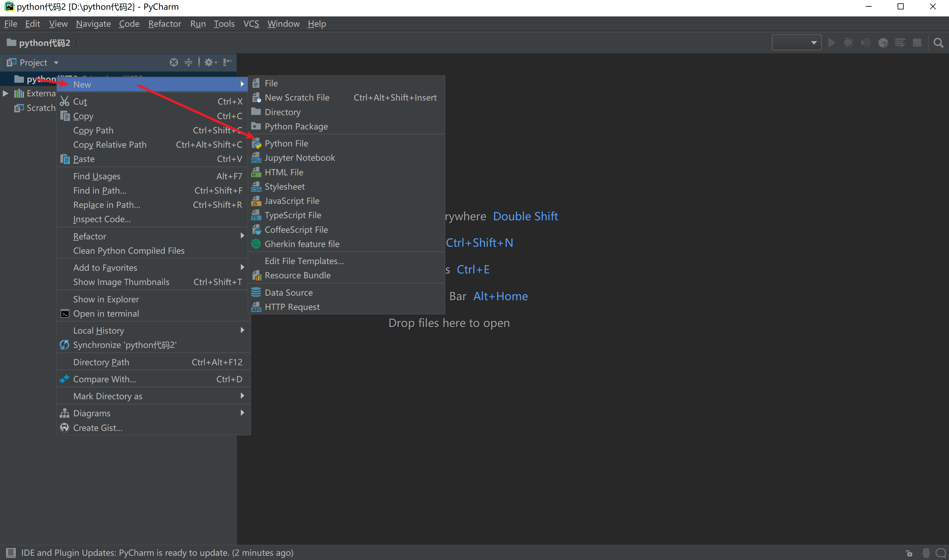This screenshot has height=560, width=949.
Task: Click Scroll from Source target icon
Action: pos(174,62)
